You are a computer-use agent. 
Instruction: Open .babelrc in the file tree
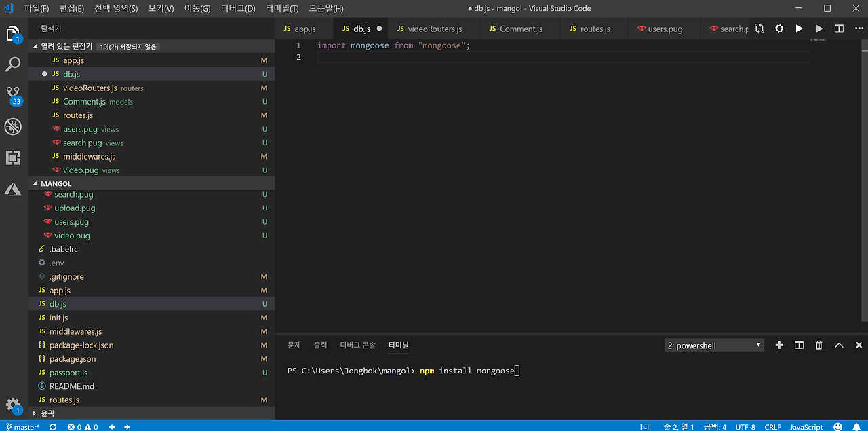tap(152, 249)
